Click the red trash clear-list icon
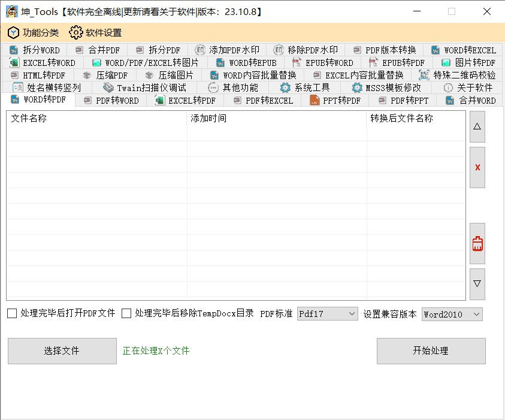Viewport: 505px width, 420px height. point(477,244)
